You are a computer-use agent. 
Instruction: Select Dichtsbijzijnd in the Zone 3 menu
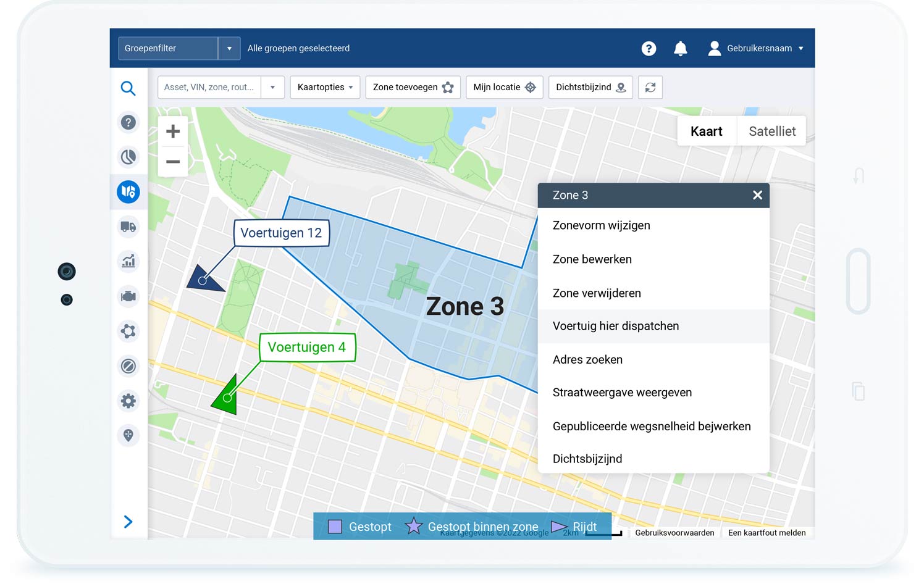point(653,459)
